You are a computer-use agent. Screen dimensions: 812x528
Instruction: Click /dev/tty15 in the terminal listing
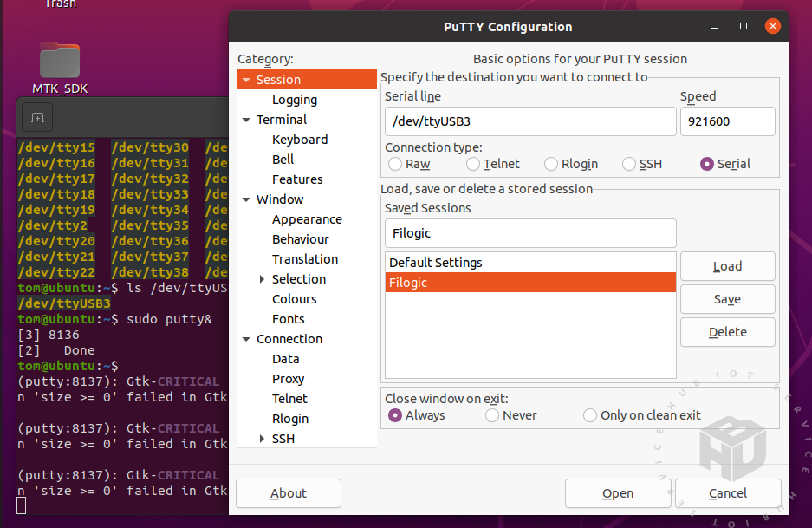(x=56, y=147)
